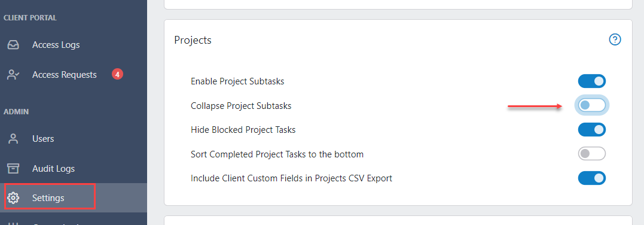Click the Audit Logs archive box icon
Viewport: 644px width, 225px height.
click(13, 169)
